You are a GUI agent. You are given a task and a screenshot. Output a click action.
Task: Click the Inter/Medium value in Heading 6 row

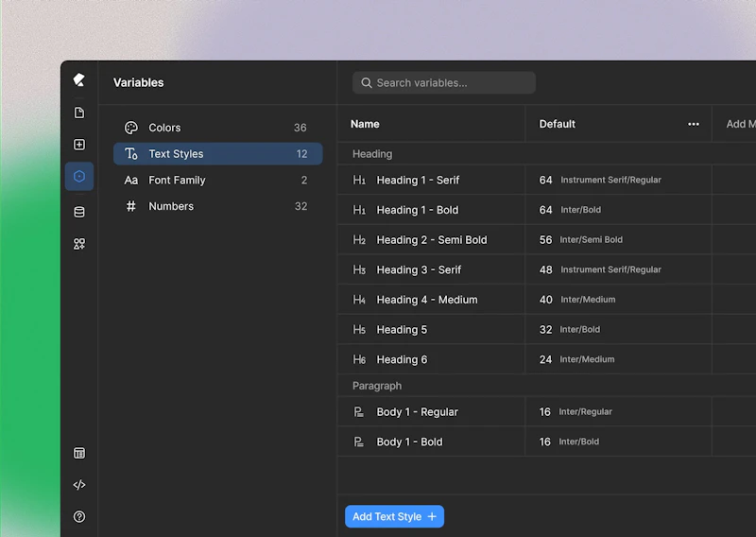click(x=587, y=359)
